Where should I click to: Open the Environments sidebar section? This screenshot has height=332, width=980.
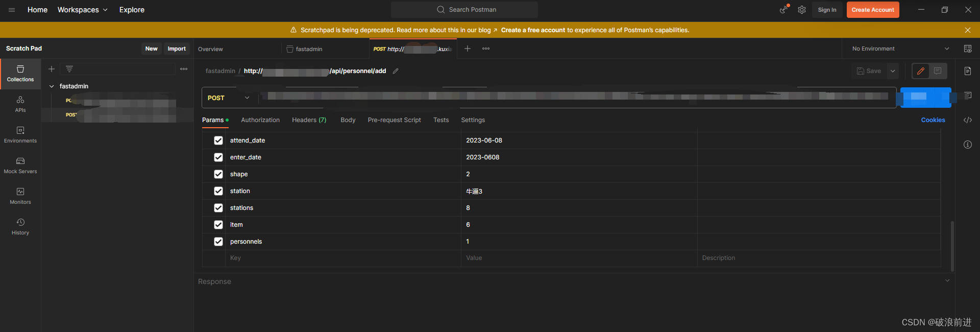[20, 135]
